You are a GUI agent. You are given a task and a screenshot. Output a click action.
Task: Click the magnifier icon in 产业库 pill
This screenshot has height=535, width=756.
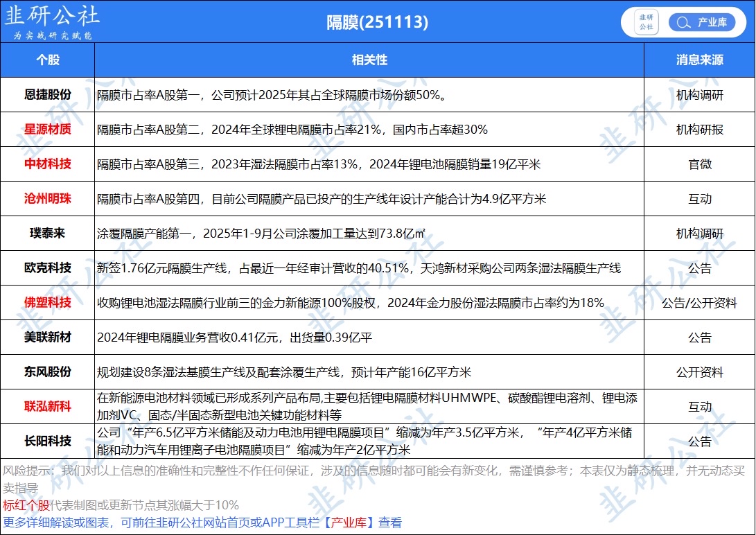click(683, 23)
